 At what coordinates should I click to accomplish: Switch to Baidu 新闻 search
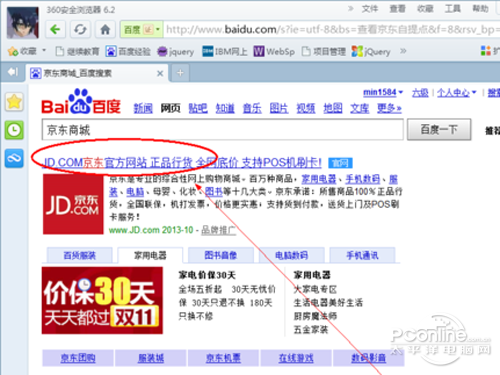(x=143, y=108)
